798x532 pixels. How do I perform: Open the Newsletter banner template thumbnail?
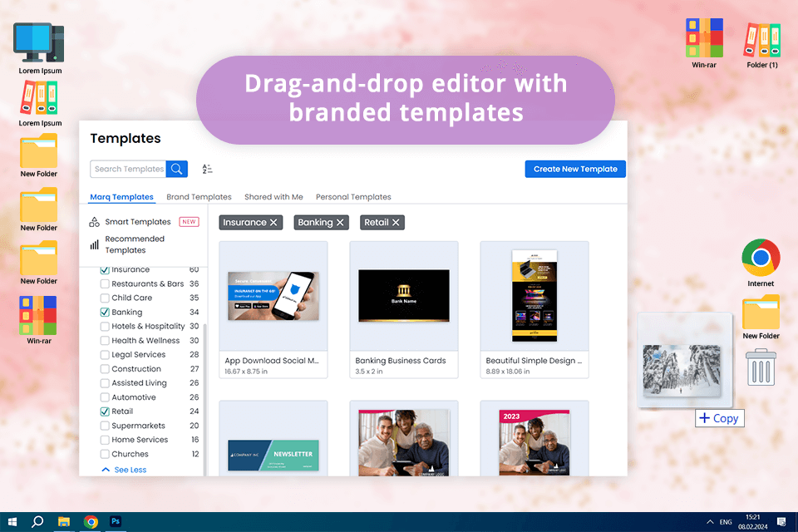coord(273,455)
